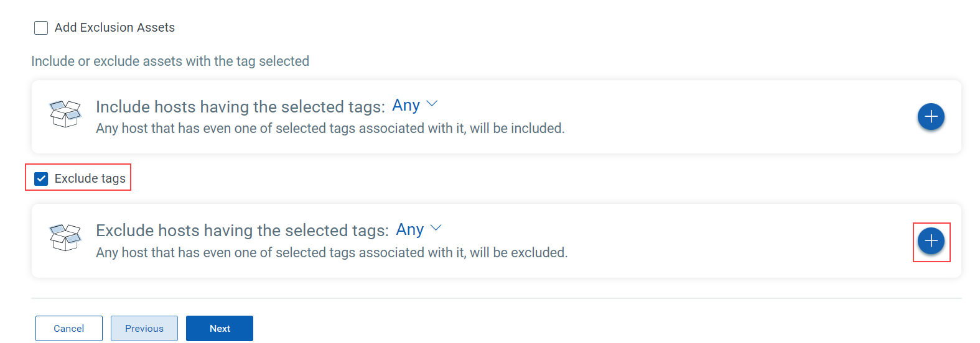This screenshot has width=980, height=343.
Task: Enable the Add Exclusion Assets checkbox
Action: point(41,28)
